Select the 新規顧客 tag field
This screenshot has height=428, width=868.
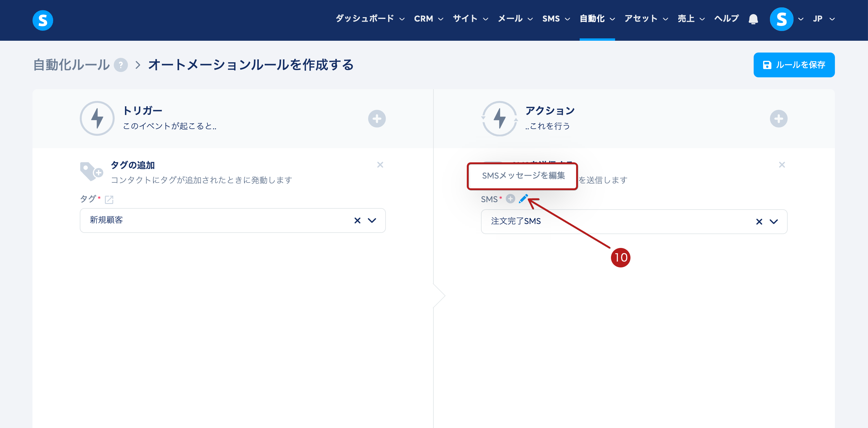pyautogui.click(x=233, y=220)
